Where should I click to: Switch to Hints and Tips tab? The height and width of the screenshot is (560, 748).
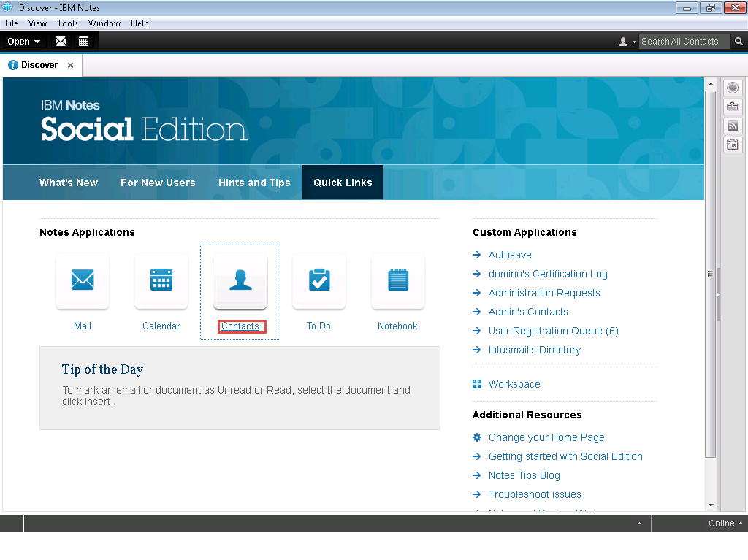tap(254, 183)
